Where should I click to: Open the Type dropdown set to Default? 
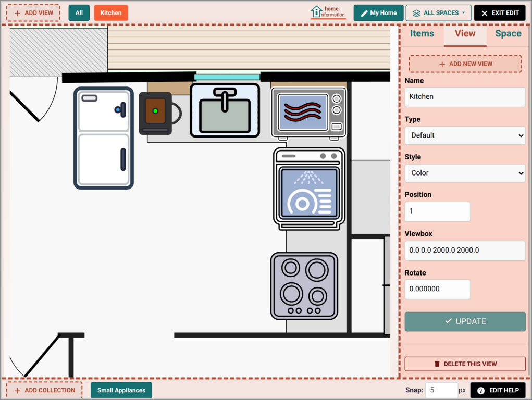click(465, 135)
